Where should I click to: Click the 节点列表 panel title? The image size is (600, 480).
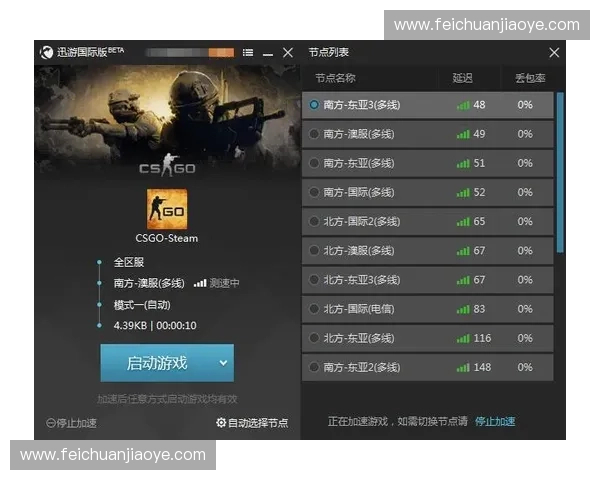[x=328, y=52]
